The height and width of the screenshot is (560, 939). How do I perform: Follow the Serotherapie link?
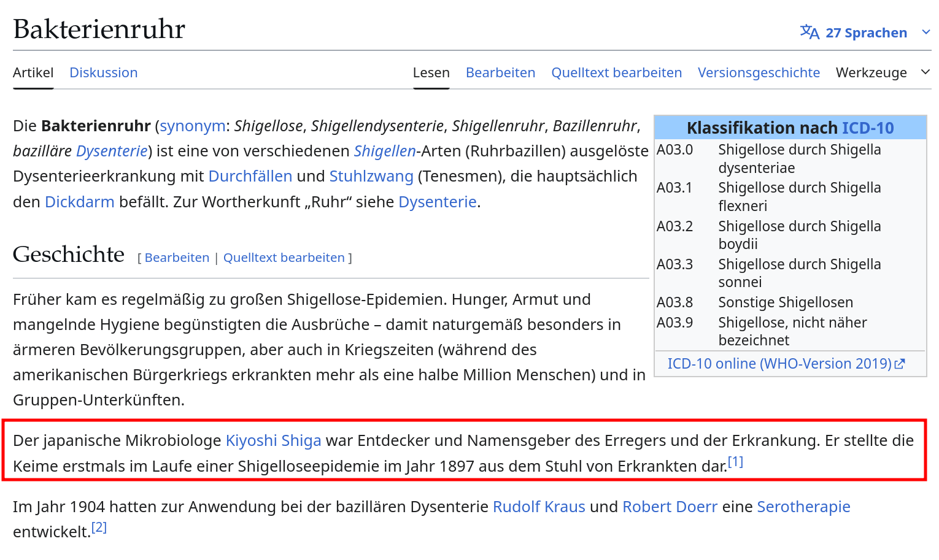(x=804, y=507)
